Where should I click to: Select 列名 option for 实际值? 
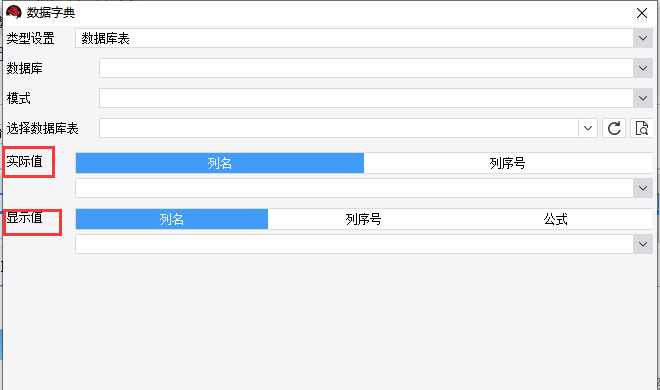[220, 163]
